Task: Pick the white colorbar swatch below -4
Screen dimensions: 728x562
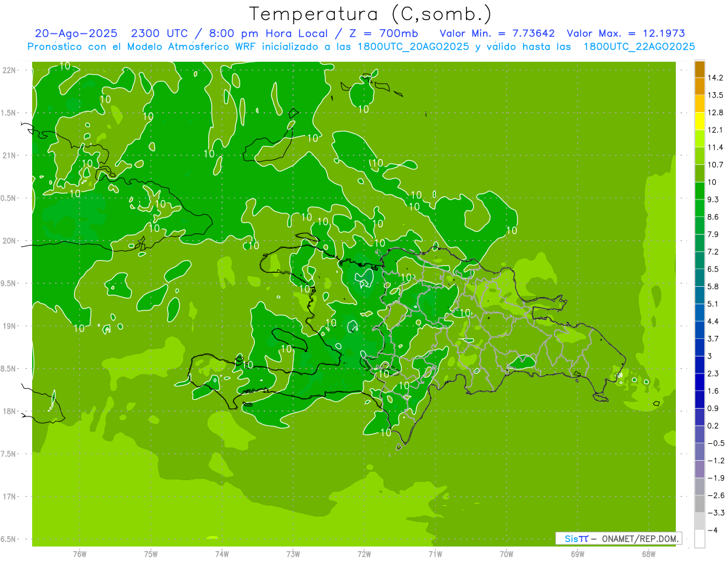Action: [x=699, y=539]
